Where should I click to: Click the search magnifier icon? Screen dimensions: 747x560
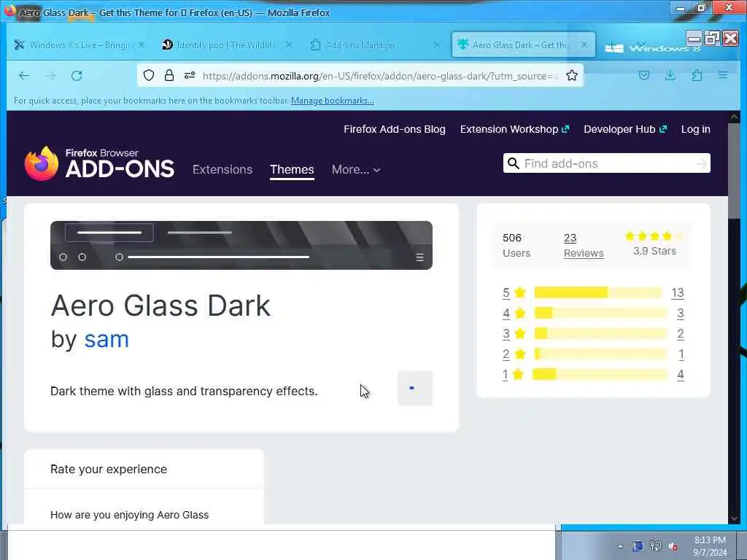[513, 163]
